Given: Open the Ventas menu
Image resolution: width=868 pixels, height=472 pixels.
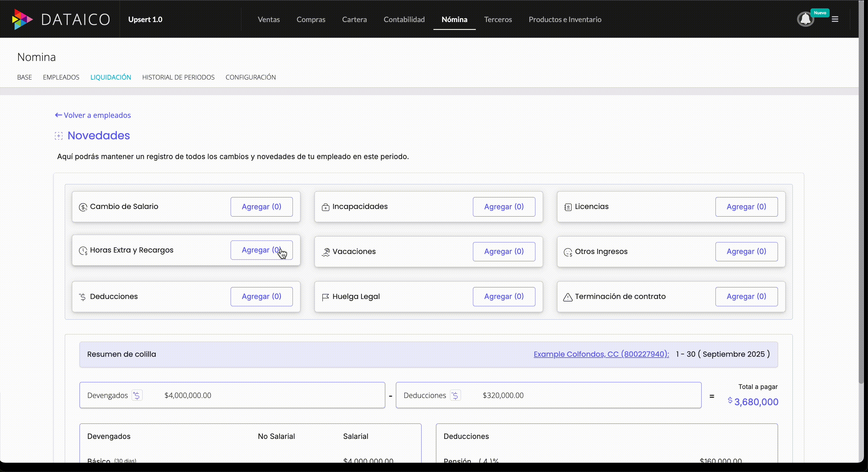Looking at the screenshot, I should click(x=268, y=19).
